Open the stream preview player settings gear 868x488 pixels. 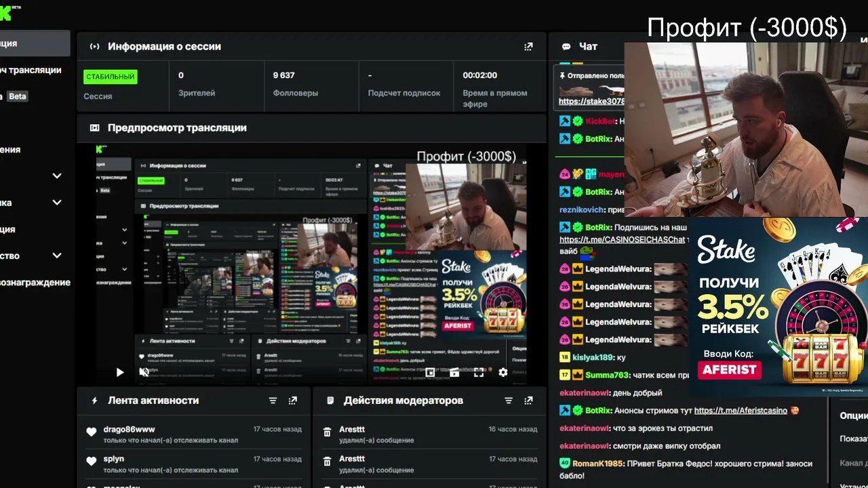(503, 372)
